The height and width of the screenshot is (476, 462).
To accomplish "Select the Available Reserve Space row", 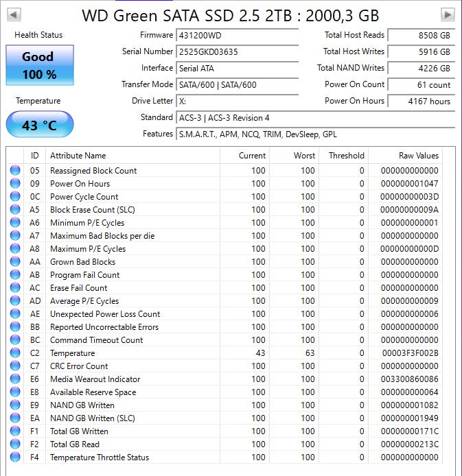I will click(x=227, y=392).
